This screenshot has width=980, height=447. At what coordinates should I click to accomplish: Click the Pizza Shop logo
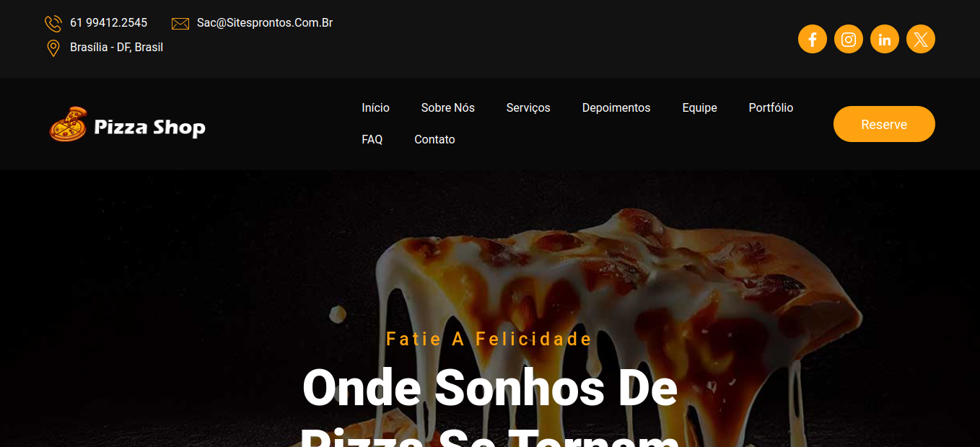tap(128, 124)
